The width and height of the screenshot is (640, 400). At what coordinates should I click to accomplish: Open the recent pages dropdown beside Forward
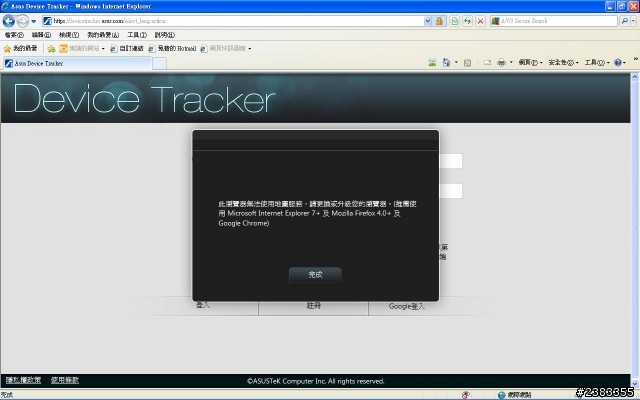click(34, 21)
